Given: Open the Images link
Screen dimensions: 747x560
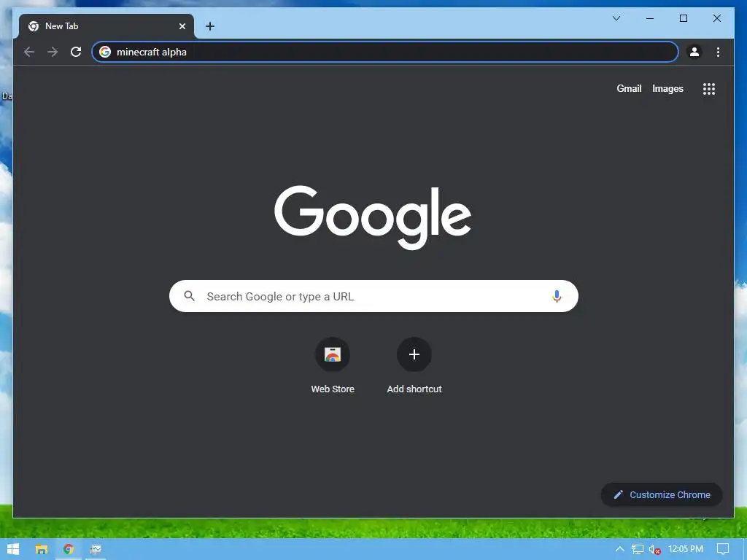Looking at the screenshot, I should 667,88.
